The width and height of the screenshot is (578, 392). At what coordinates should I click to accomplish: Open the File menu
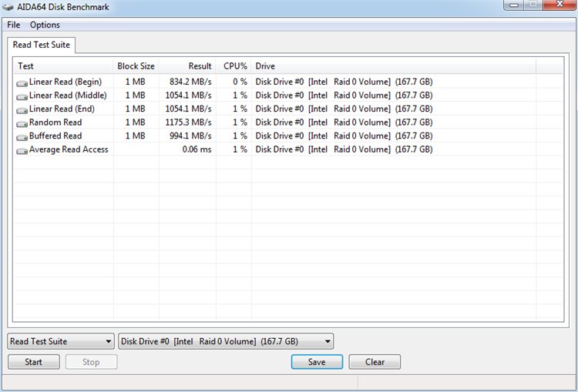(14, 25)
